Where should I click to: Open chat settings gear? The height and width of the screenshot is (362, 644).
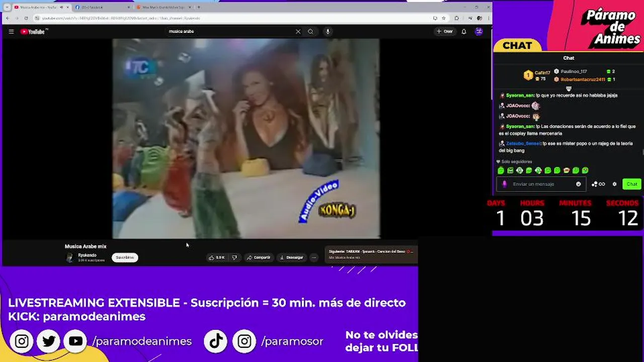[x=614, y=184]
